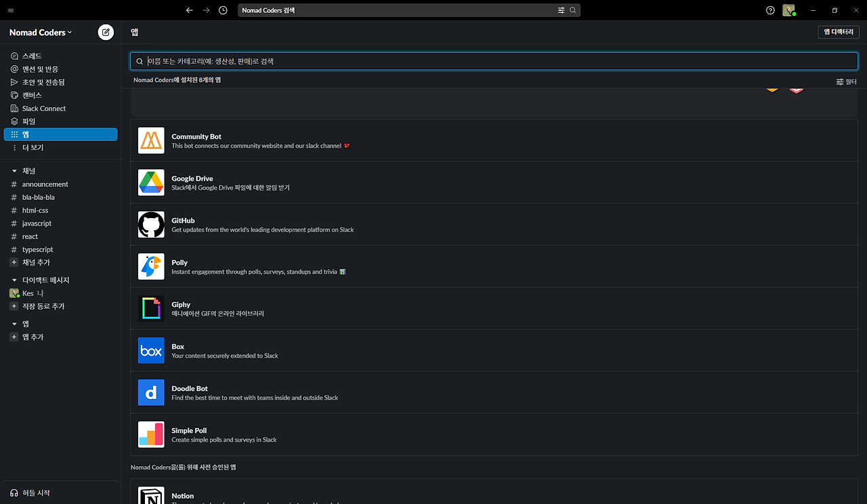The image size is (867, 504).
Task: Compose a new message with pencil icon
Action: click(x=106, y=32)
